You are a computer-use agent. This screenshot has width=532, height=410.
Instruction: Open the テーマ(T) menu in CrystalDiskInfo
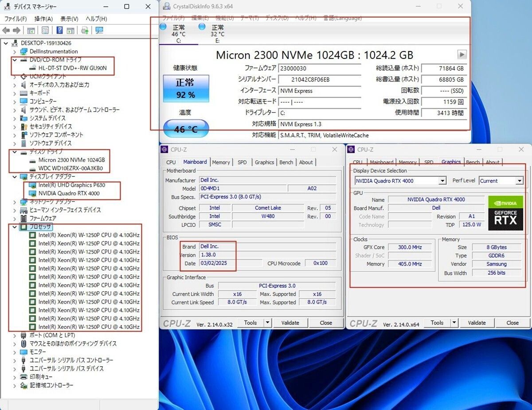250,18
